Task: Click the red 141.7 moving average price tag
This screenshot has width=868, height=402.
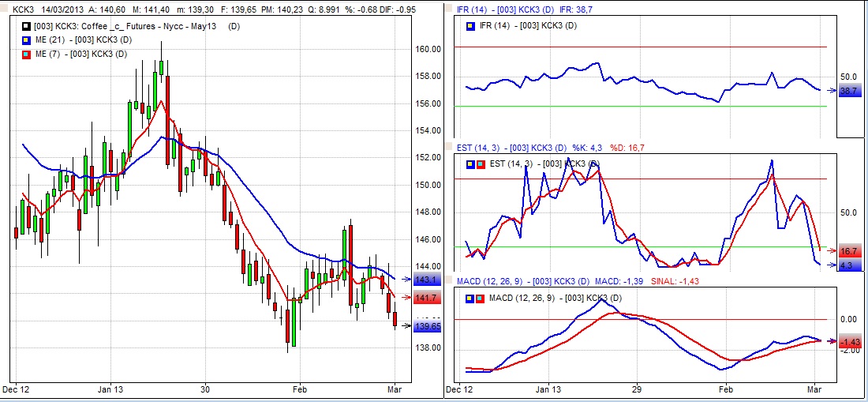Action: click(x=426, y=298)
